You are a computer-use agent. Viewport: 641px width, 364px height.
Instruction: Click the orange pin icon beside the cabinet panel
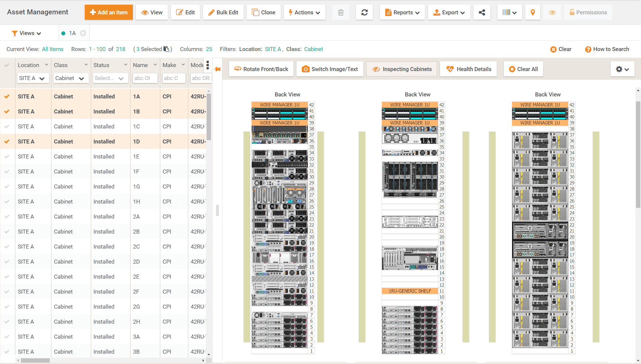click(x=217, y=69)
